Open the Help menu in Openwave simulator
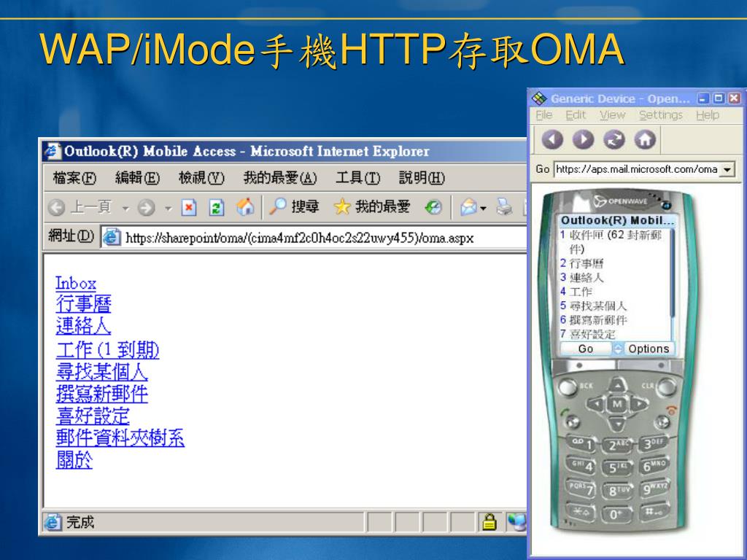 (x=708, y=114)
